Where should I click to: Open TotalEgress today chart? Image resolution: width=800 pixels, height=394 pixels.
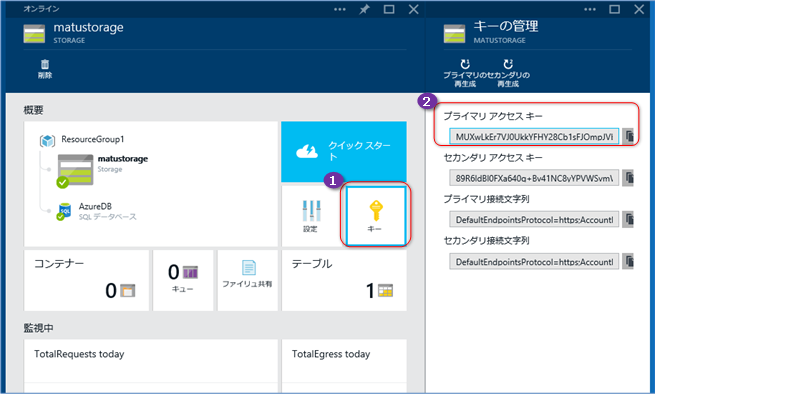tap(344, 366)
